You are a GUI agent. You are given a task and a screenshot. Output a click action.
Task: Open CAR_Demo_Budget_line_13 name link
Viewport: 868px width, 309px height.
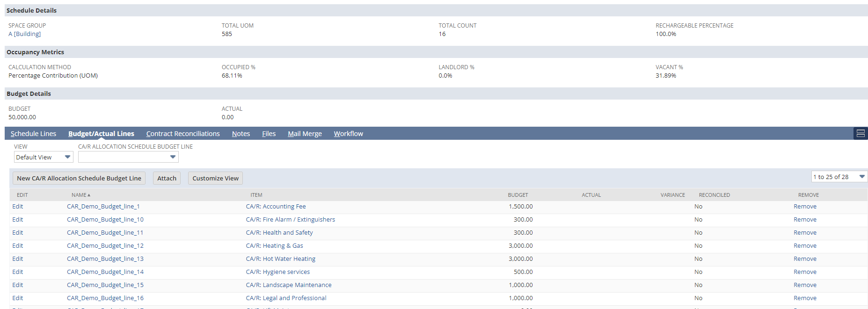(x=105, y=259)
